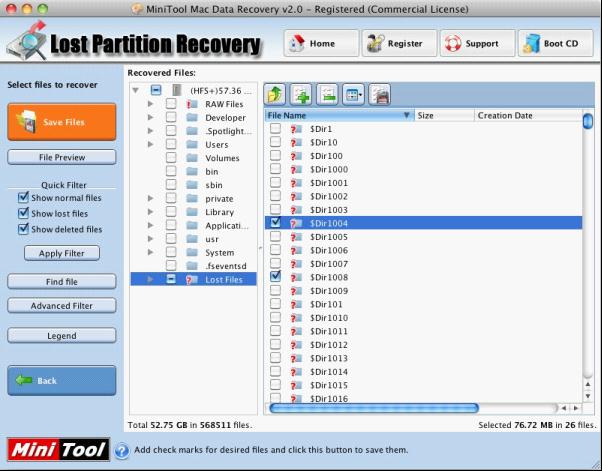Check the Library folder checkbox
Image resolution: width=602 pixels, height=471 pixels.
pos(171,212)
